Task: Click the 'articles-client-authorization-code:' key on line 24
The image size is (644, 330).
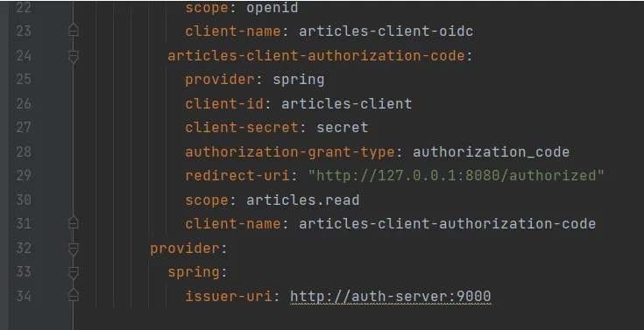Action: (x=320, y=55)
